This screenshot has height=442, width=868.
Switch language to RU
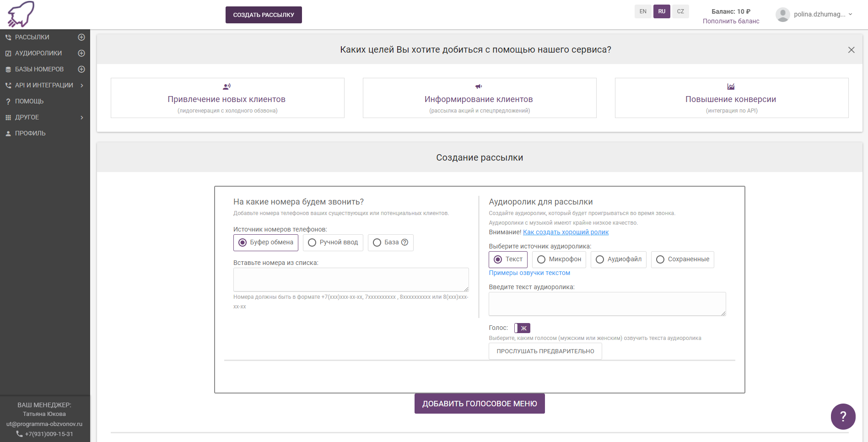click(662, 11)
